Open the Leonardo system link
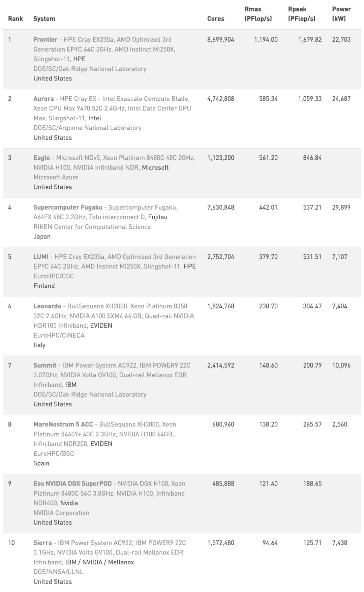364x592 pixels. 47,306
